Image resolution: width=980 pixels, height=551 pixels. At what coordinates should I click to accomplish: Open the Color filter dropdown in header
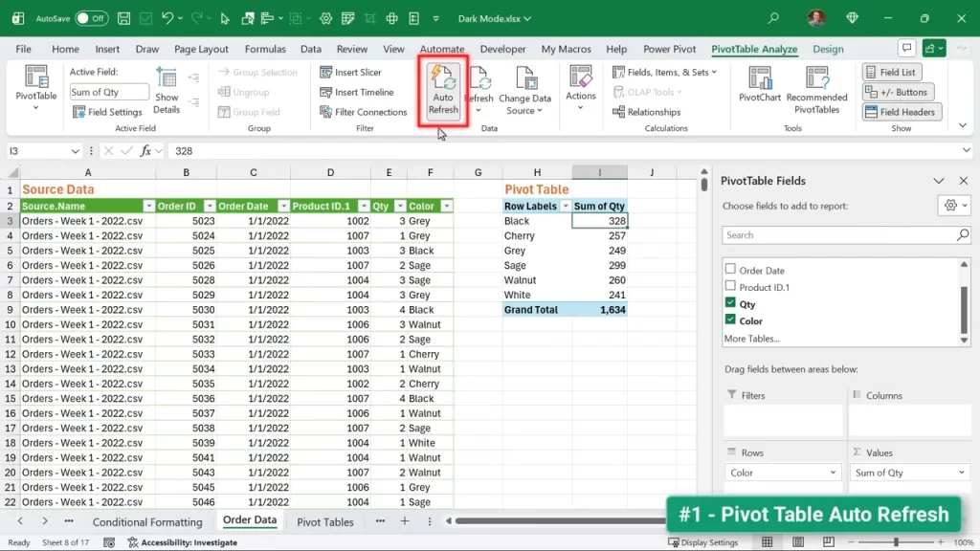(446, 206)
